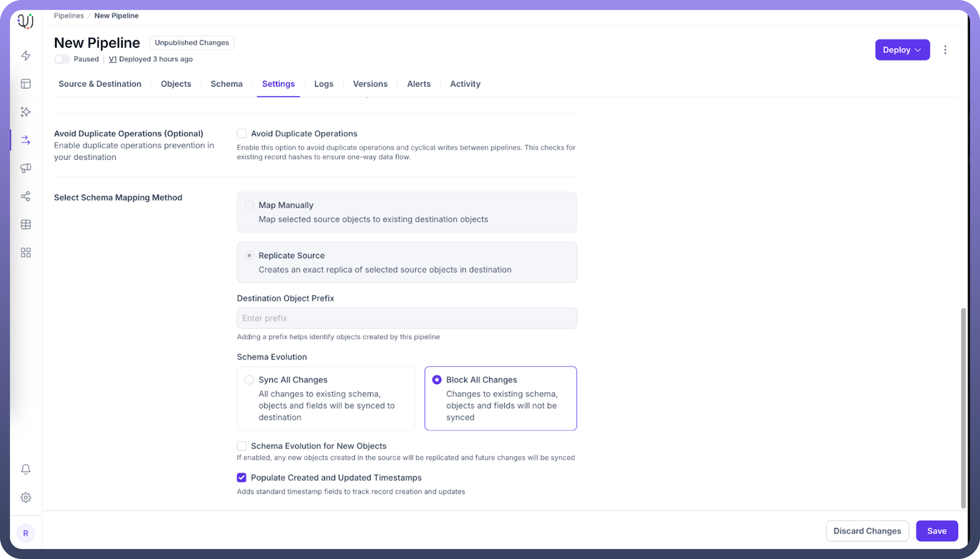
Task: Open the table grid sidebar icon
Action: 26,225
